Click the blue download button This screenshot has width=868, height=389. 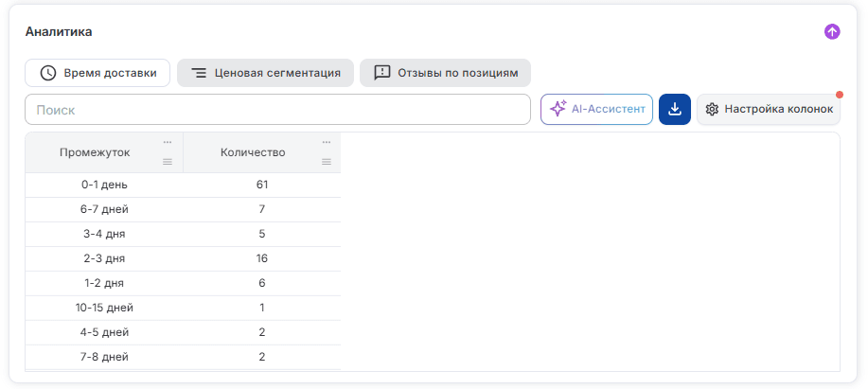point(674,110)
